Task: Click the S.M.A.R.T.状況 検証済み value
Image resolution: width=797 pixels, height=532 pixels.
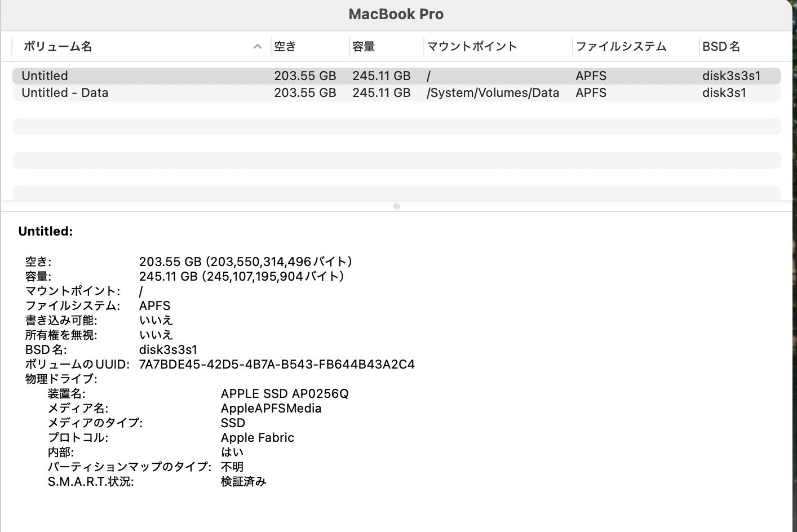Action: click(243, 481)
